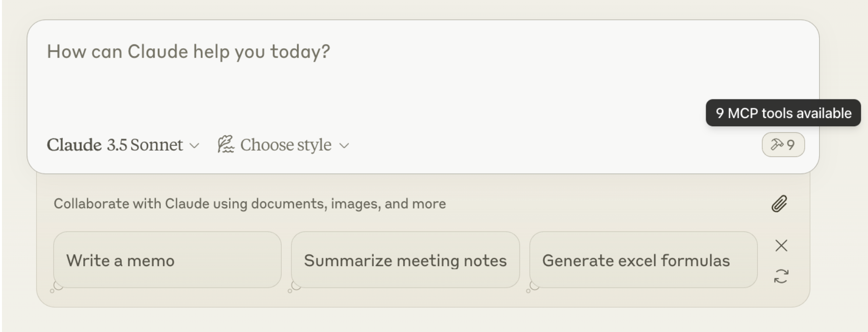This screenshot has height=332, width=868.
Task: Click the tool count number 9
Action: tap(791, 145)
